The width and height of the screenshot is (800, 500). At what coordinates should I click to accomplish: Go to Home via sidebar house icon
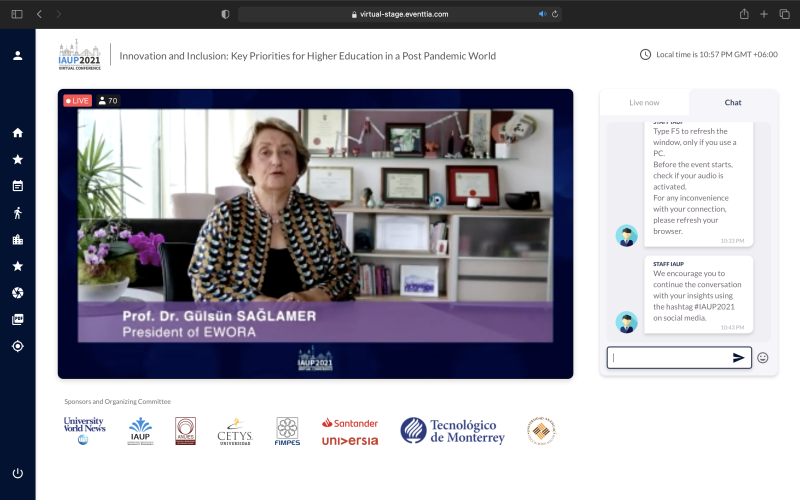17,133
